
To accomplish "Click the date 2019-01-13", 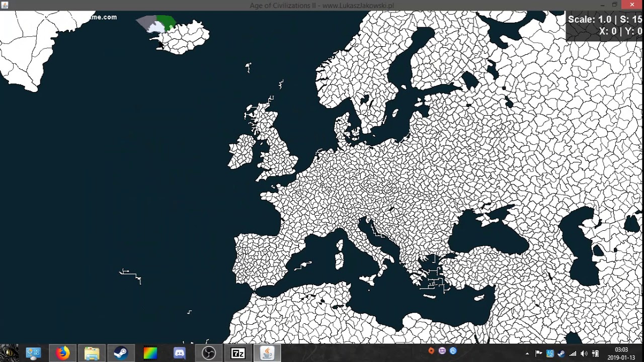I will click(x=621, y=357).
